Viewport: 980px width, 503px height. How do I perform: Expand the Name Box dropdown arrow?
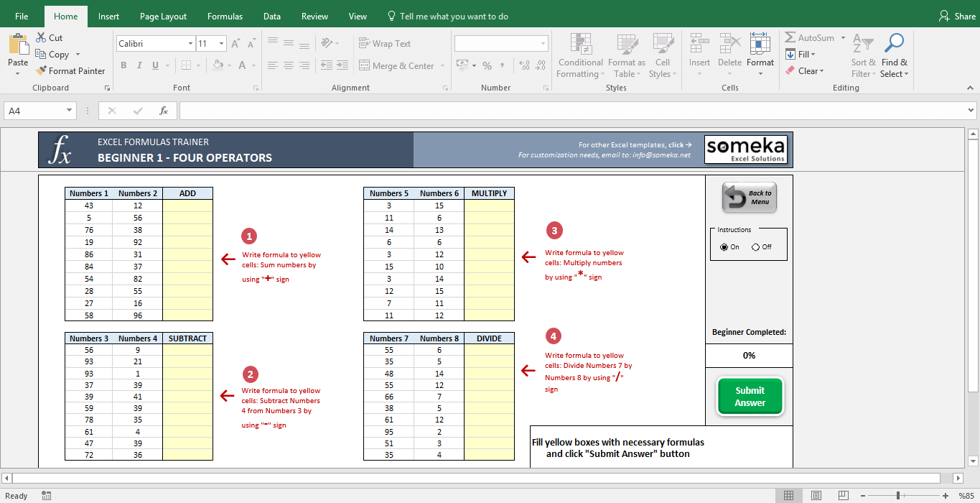pos(70,111)
